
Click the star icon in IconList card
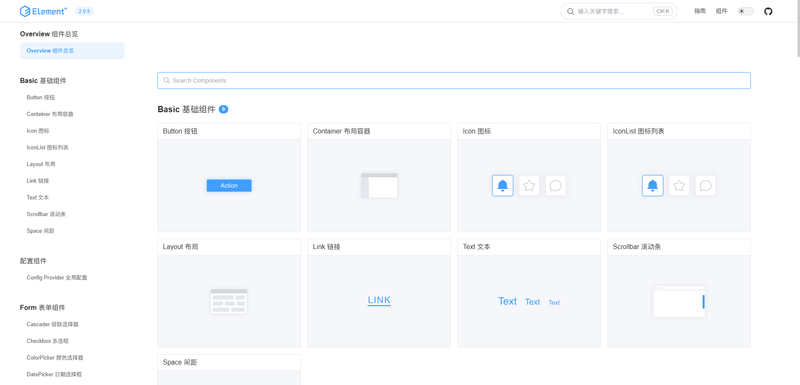click(x=679, y=186)
